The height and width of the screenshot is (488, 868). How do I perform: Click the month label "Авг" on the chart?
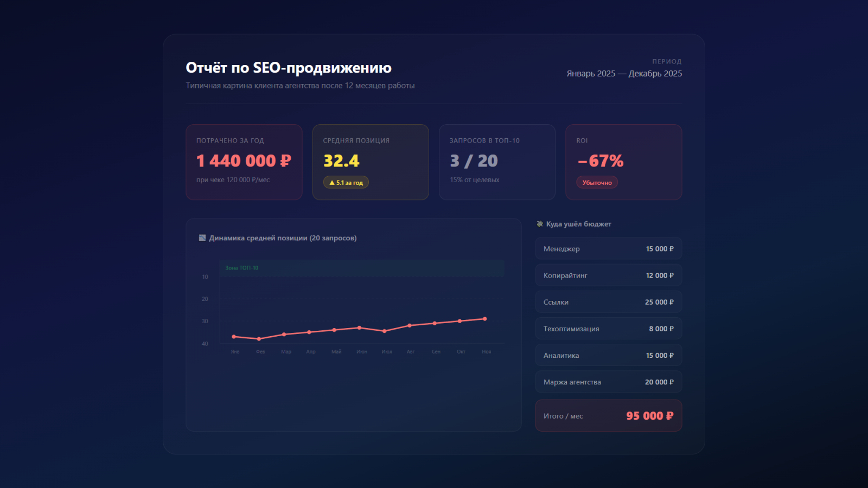coord(411,352)
